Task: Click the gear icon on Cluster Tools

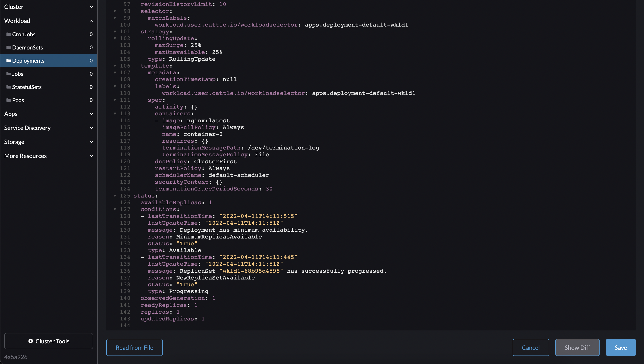Action: click(31, 341)
